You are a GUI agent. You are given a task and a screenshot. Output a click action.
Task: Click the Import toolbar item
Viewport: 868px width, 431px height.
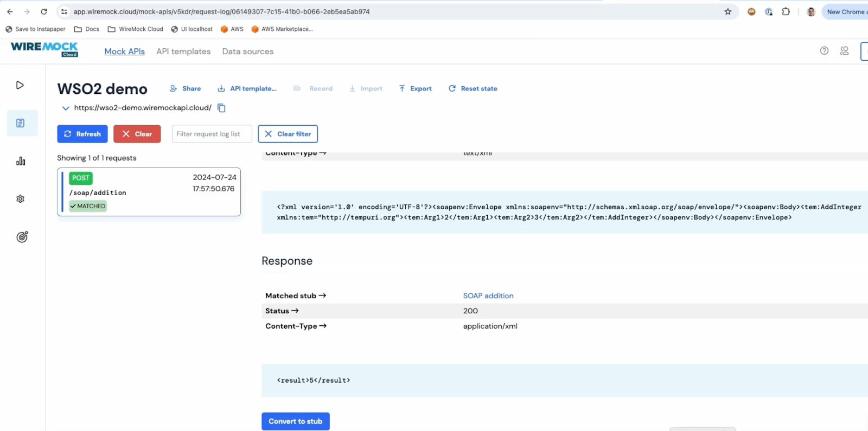[x=366, y=88]
